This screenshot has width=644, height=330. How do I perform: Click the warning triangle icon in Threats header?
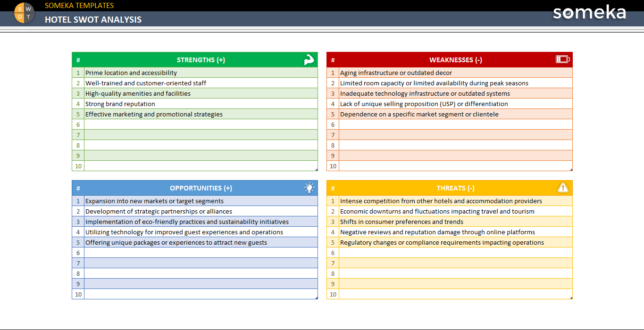tap(563, 188)
